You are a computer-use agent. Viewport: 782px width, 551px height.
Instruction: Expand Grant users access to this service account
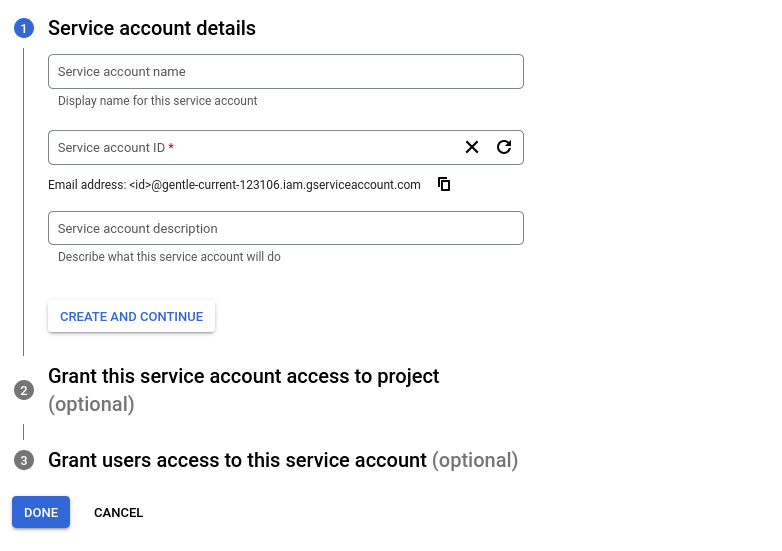(x=237, y=460)
